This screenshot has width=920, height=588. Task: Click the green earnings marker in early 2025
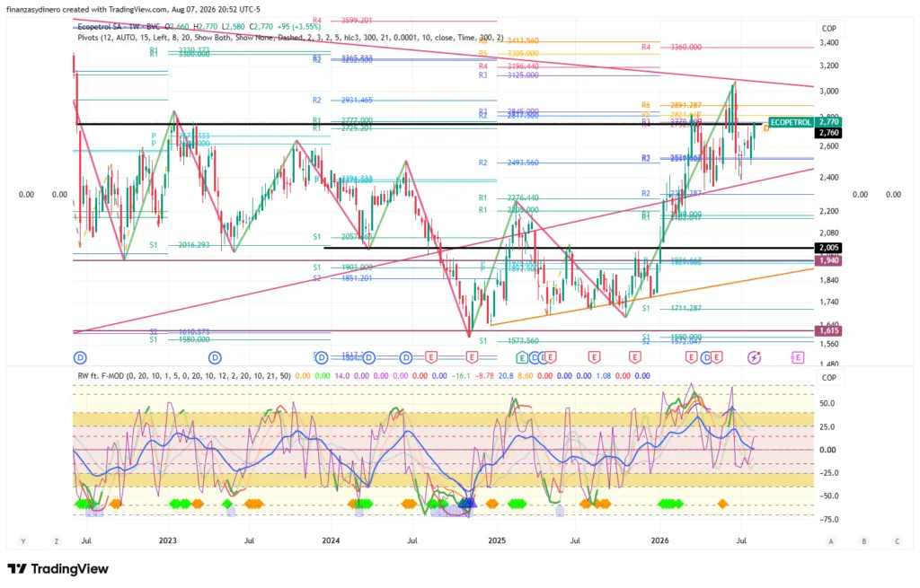pos(522,357)
